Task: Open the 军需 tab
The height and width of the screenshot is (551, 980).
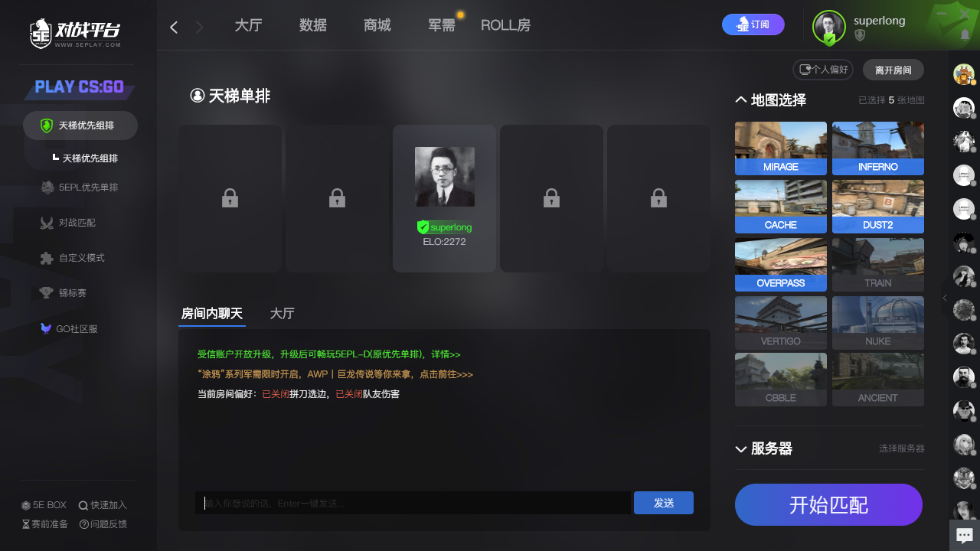Action: click(442, 25)
